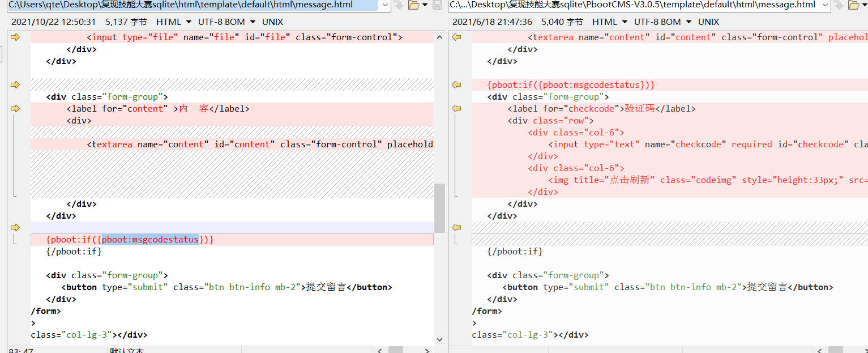Copy-to-left arrow beside right textarea top line
The width and height of the screenshot is (868, 353).
pos(456,37)
